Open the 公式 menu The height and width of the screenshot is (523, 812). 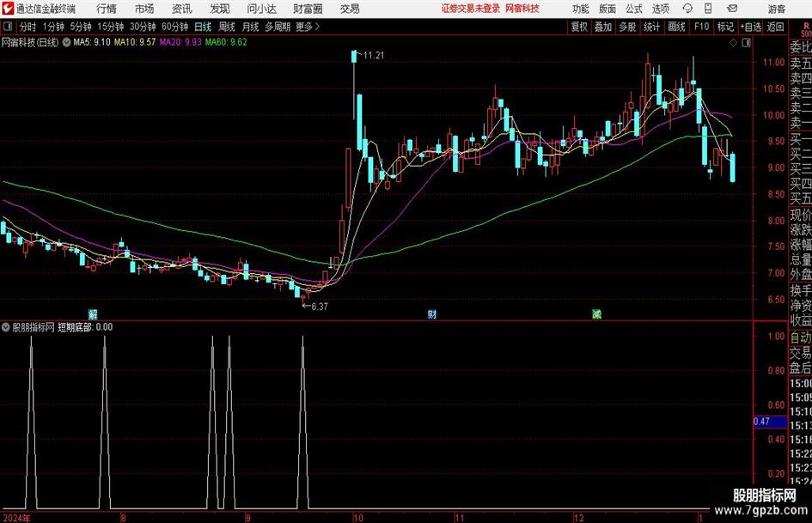(x=634, y=9)
